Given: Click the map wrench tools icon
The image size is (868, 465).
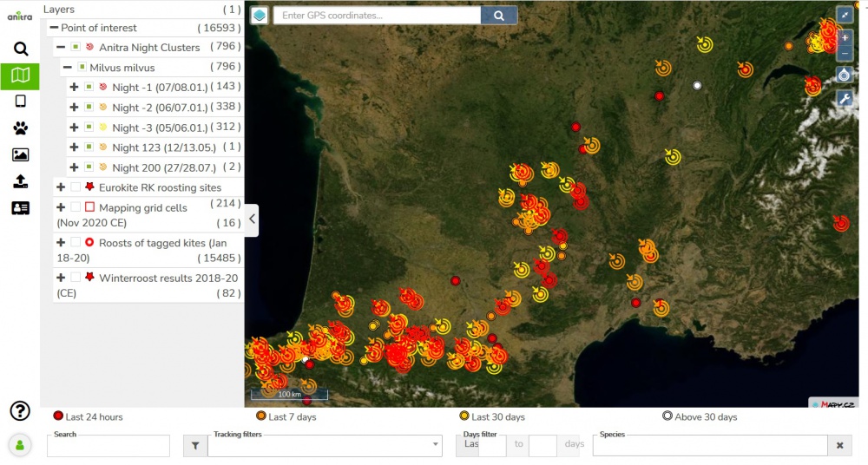Looking at the screenshot, I should pos(845,98).
